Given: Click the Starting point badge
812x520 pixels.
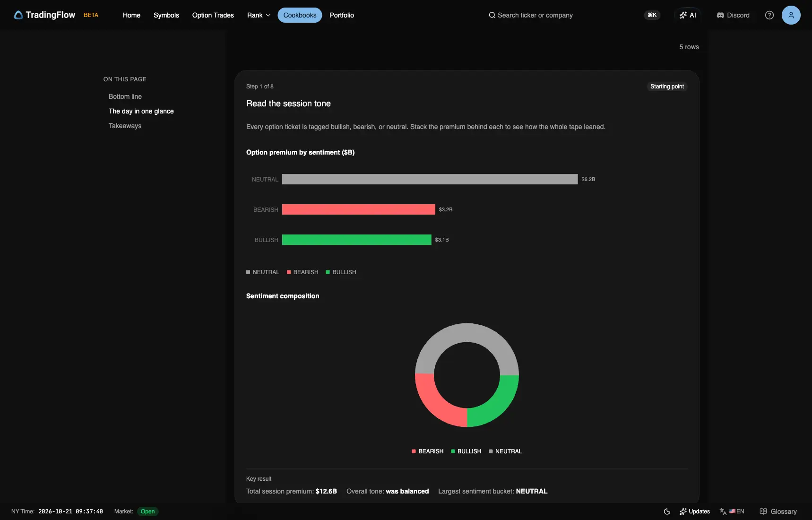Looking at the screenshot, I should (x=667, y=87).
